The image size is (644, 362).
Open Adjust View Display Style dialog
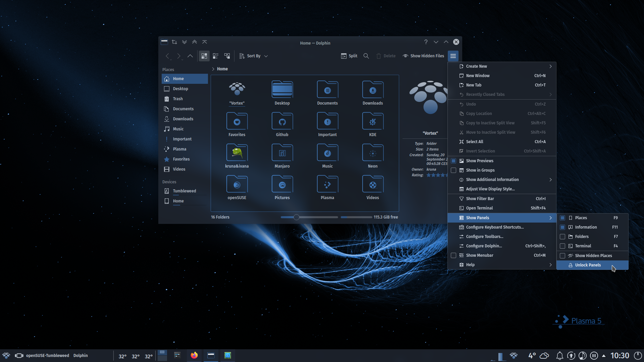click(502, 189)
